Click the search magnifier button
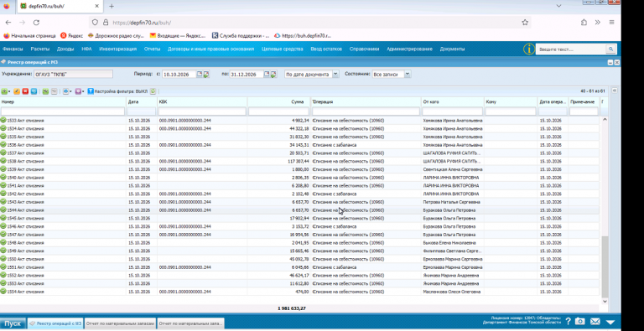644x331 pixels. (x=611, y=49)
